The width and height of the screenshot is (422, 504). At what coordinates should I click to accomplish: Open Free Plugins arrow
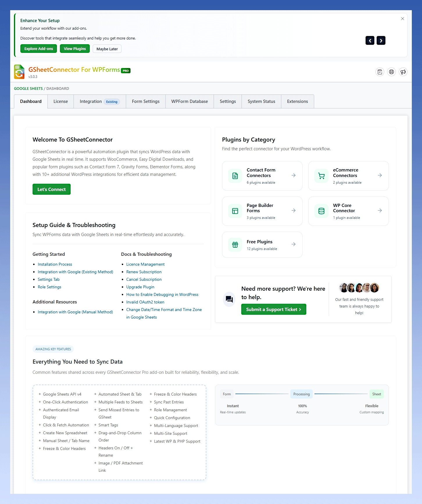coord(294,244)
